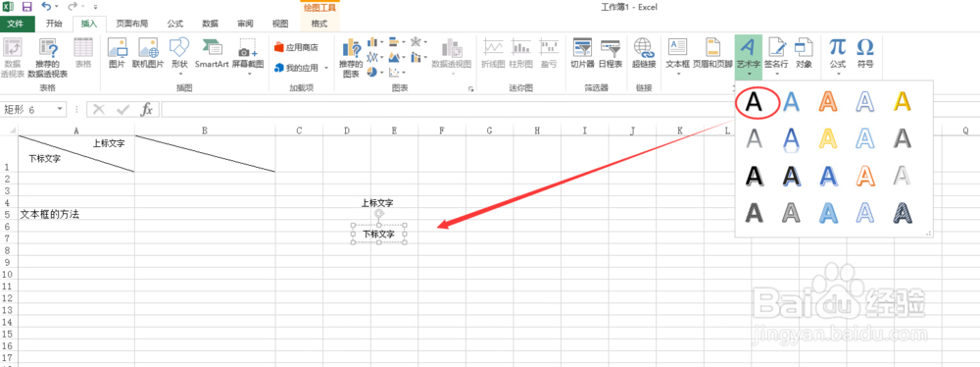Click 页眉和页脚 (Header & Footer)
980x367 pixels.
click(x=711, y=53)
